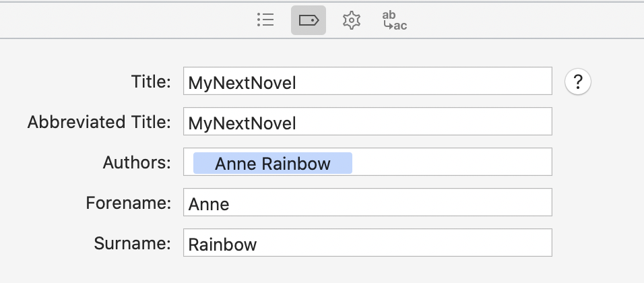Image resolution: width=644 pixels, height=283 pixels.
Task: Place cursor on MyNextNovel text in Title
Action: (x=242, y=83)
